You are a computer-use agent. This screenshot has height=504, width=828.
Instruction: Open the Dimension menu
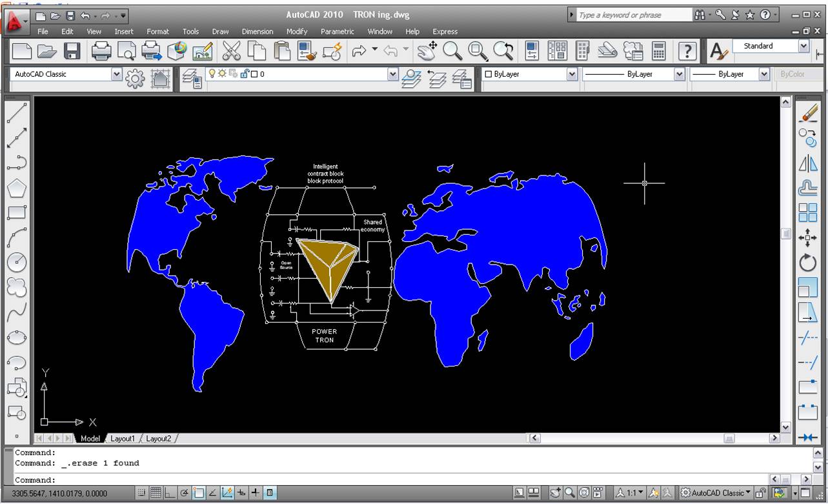[257, 31]
